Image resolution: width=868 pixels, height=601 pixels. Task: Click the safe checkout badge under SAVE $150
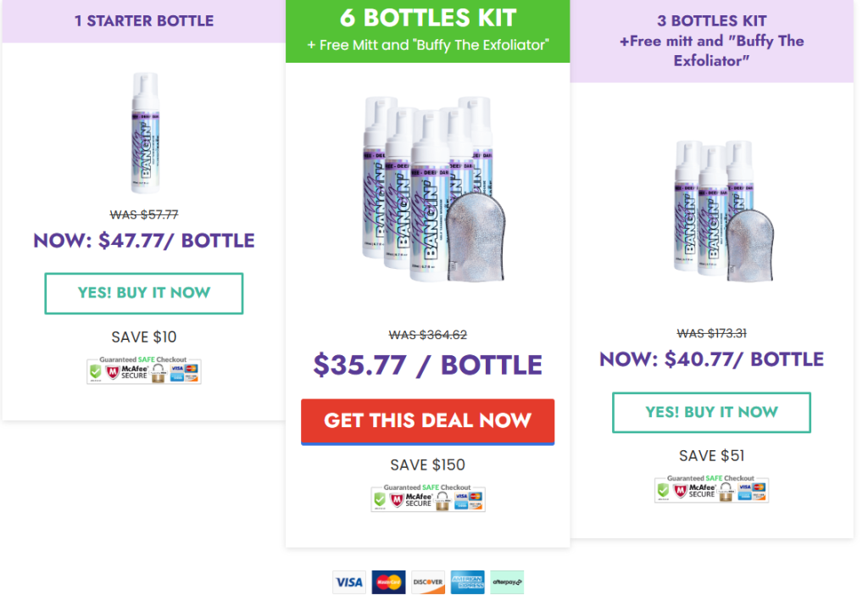pyautogui.click(x=428, y=498)
